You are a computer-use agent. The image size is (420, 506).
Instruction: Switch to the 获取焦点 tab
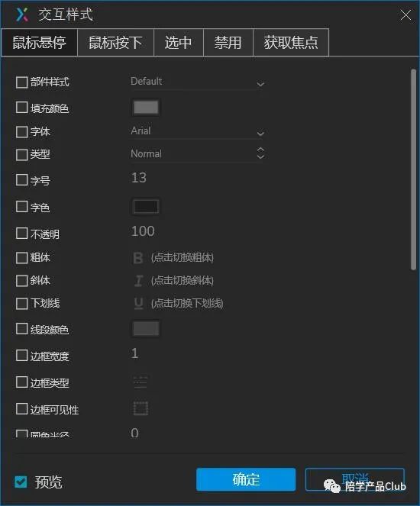[291, 43]
